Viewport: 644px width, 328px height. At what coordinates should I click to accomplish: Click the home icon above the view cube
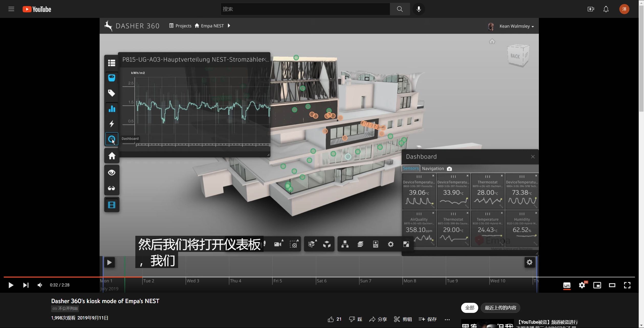(x=492, y=42)
